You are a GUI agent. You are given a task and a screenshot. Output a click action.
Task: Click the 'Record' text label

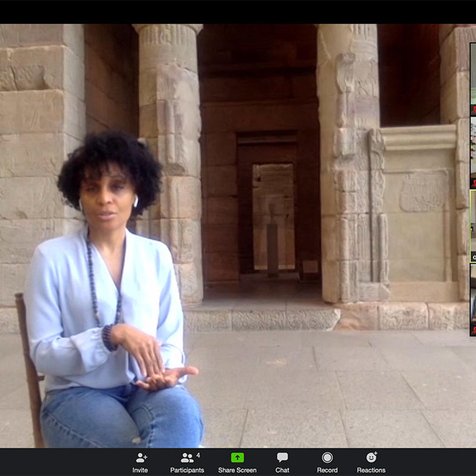(327, 470)
